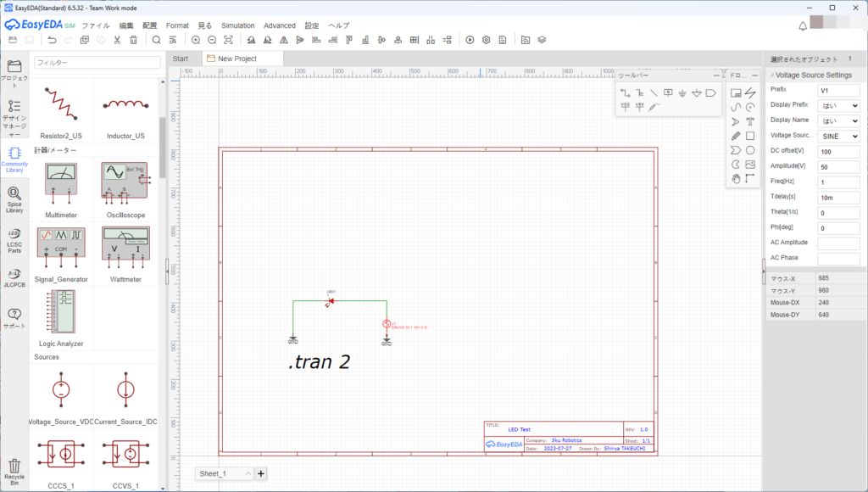The width and height of the screenshot is (868, 492).
Task: Open the Display Prefix dropdown
Action: pos(838,105)
